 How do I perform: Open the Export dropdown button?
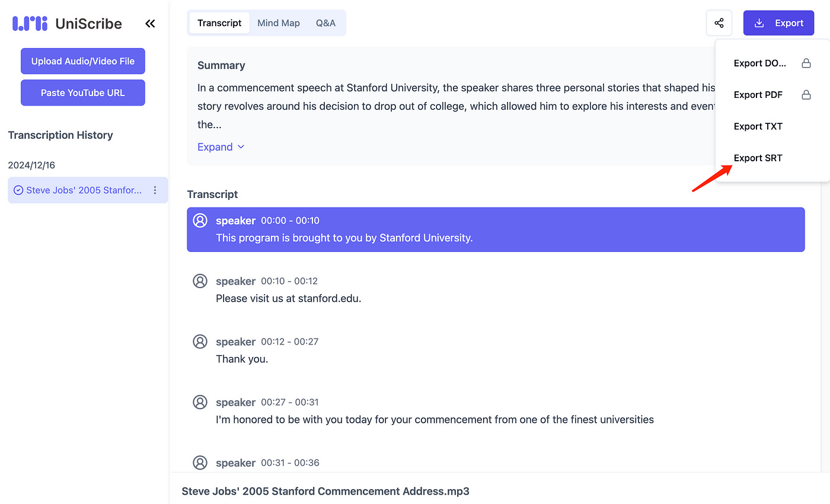(778, 23)
